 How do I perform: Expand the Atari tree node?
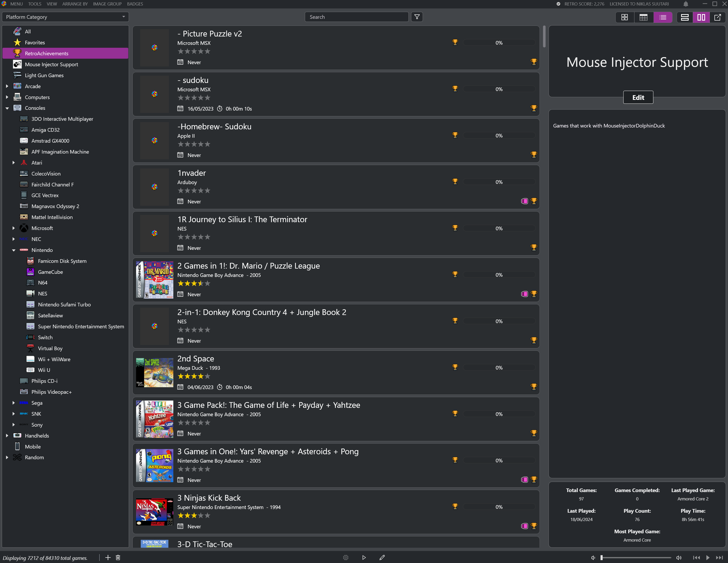tap(14, 163)
